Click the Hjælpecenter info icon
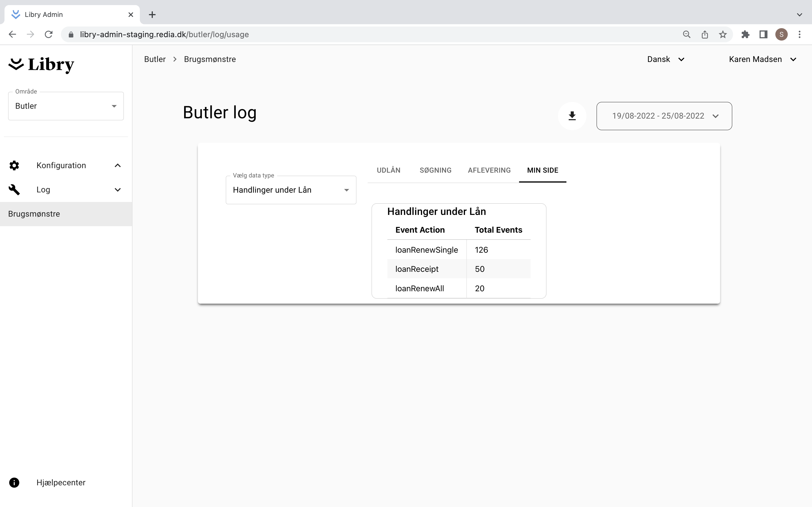Viewport: 812px width, 507px height. [14, 482]
